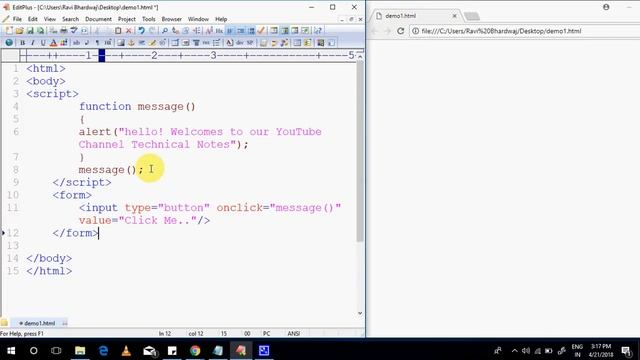The width and height of the screenshot is (640, 360).
Task: Click the orange check mark icon
Action: pos(261,30)
